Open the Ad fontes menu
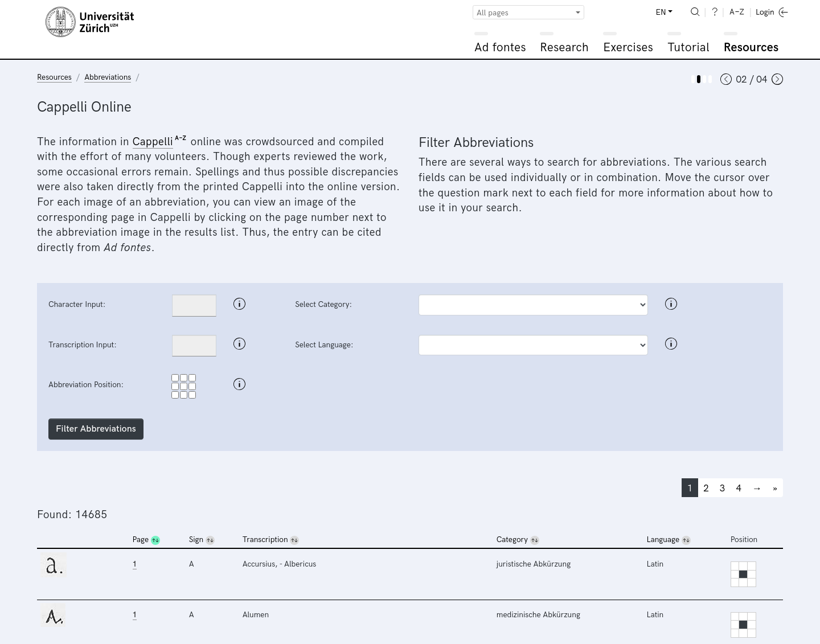This screenshot has width=820, height=644. [500, 47]
